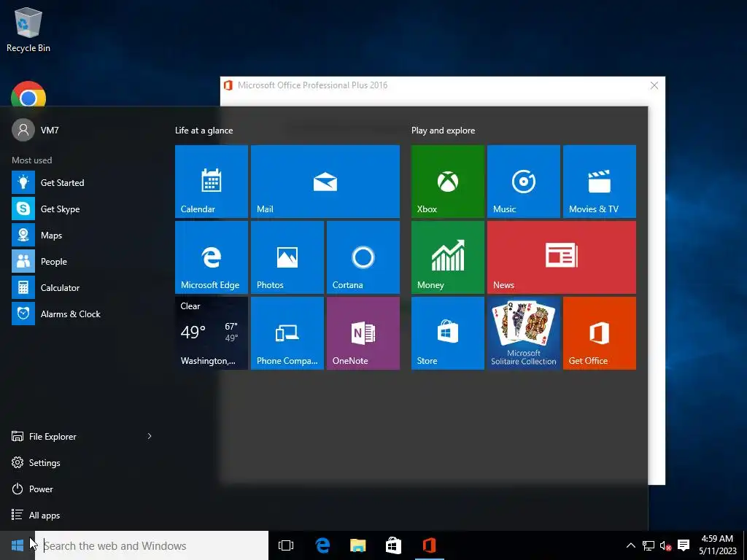The image size is (747, 560).
Task: Show hidden system tray icons
Action: [630, 545]
